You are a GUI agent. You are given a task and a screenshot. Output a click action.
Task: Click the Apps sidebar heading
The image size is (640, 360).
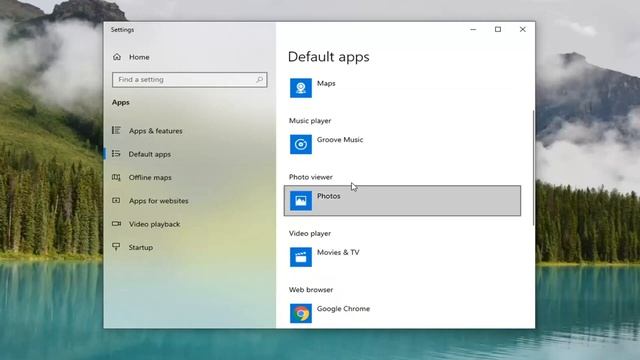pyautogui.click(x=121, y=102)
